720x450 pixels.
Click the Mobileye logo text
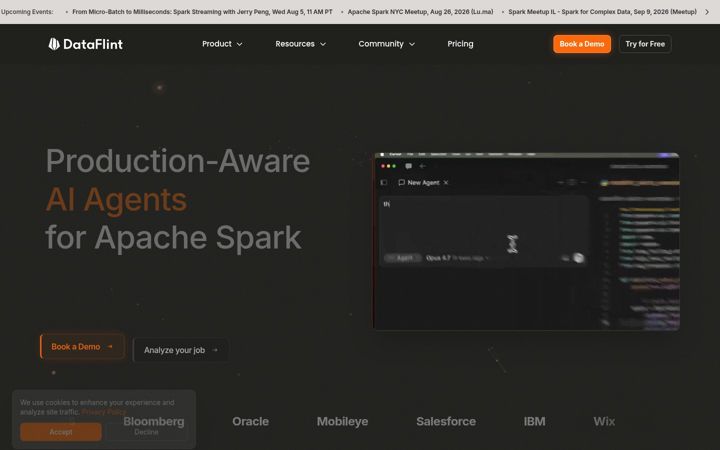point(342,421)
